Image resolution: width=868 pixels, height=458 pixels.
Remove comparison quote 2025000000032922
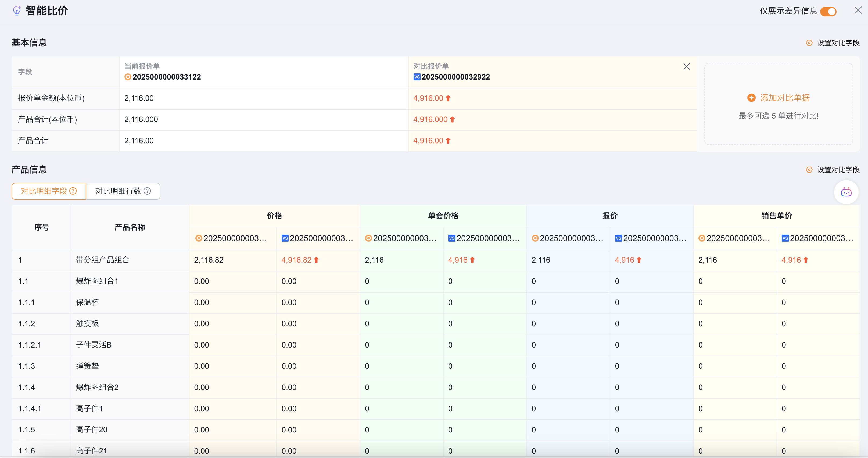tap(686, 67)
